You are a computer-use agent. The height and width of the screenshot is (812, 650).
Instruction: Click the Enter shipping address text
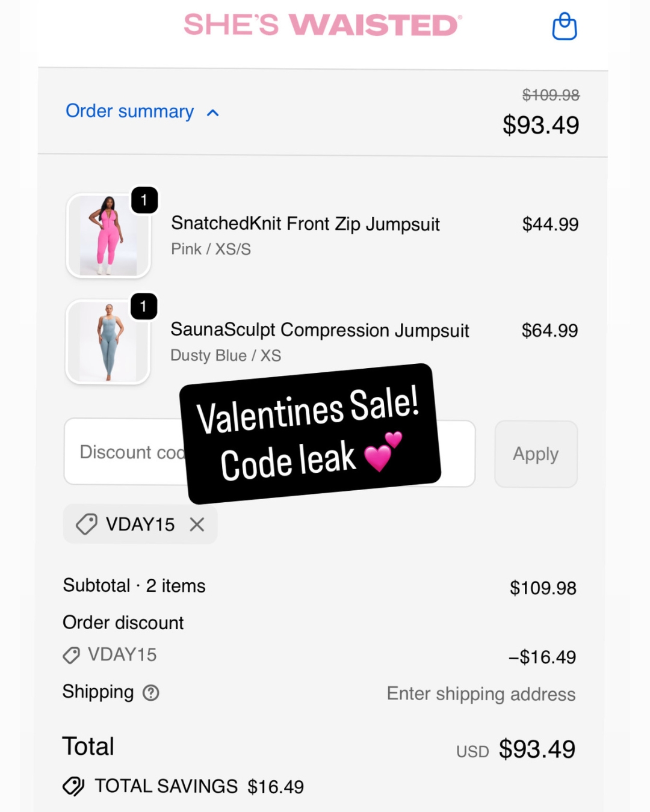(481, 694)
